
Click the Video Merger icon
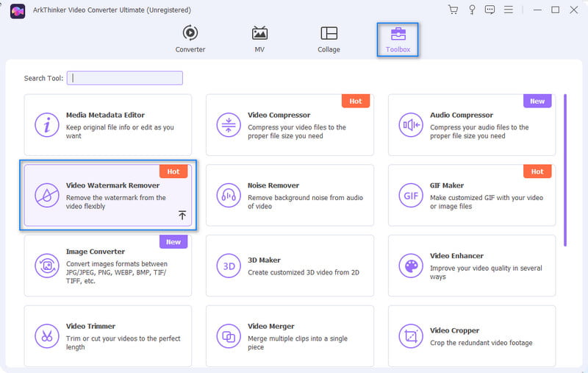pyautogui.click(x=229, y=336)
